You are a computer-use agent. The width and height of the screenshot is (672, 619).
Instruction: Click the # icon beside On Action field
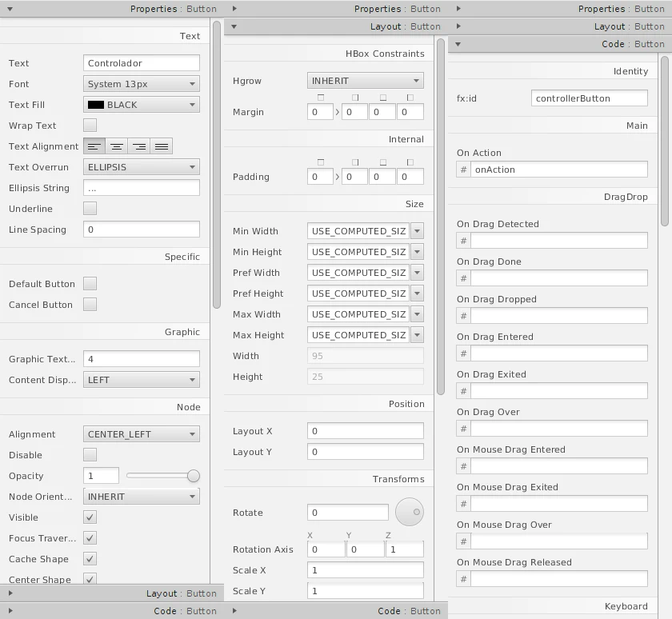pos(463,170)
